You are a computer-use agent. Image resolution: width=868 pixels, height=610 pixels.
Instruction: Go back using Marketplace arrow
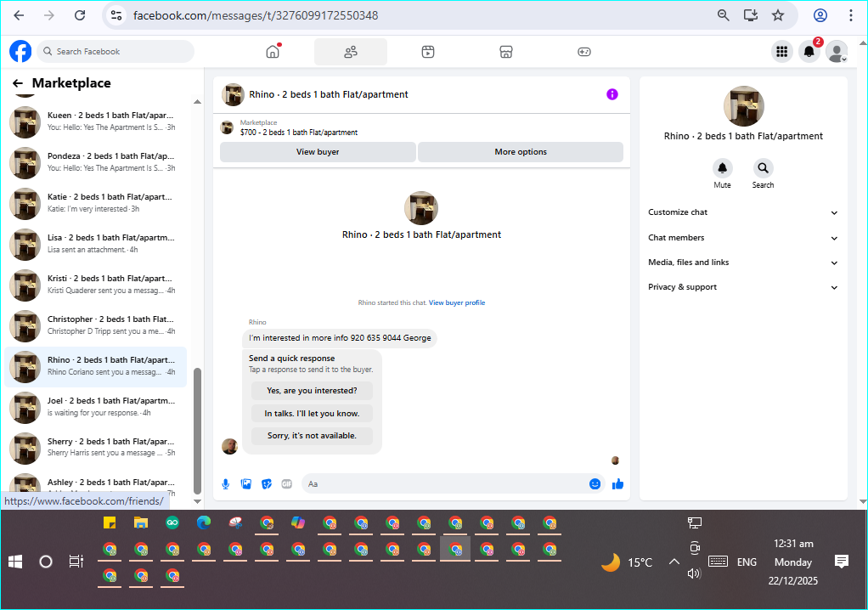(x=18, y=83)
